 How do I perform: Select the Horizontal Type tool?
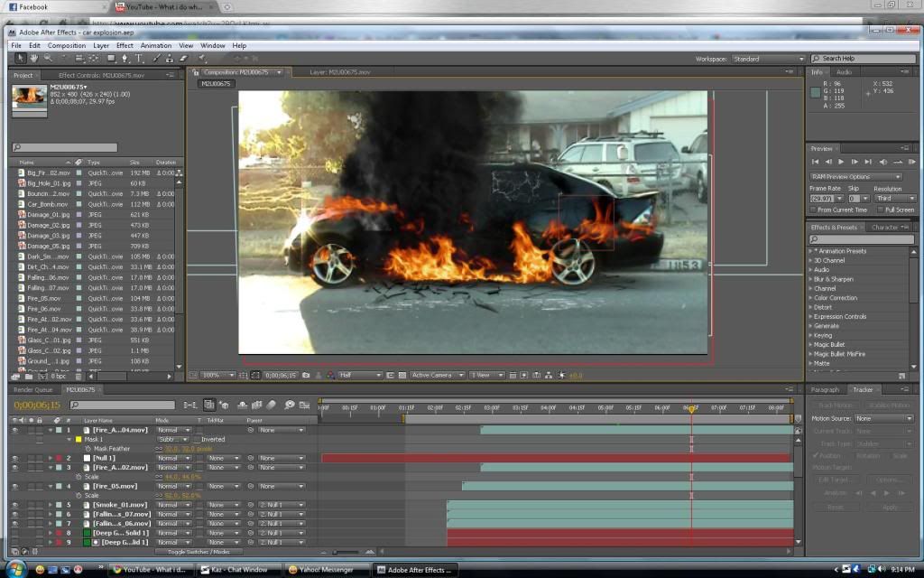pos(138,58)
